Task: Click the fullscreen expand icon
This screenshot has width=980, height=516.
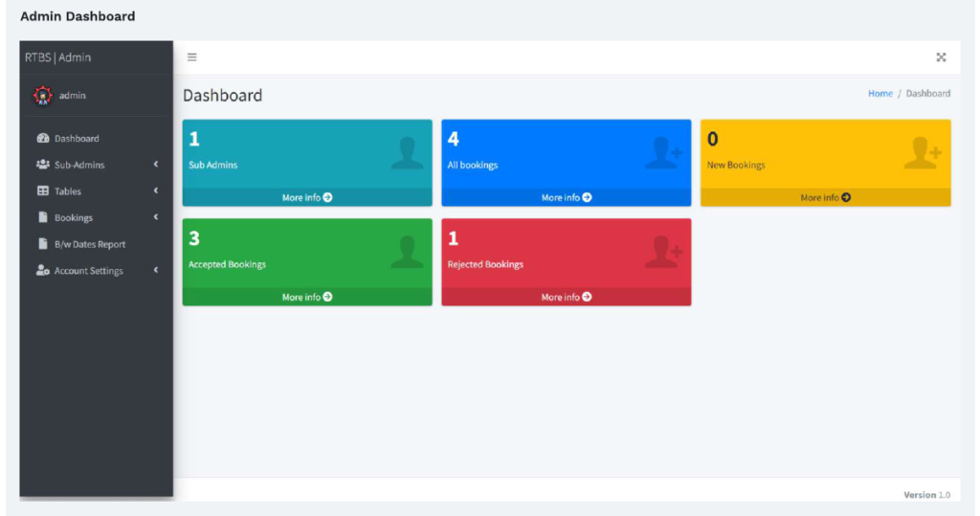Action: tap(941, 56)
